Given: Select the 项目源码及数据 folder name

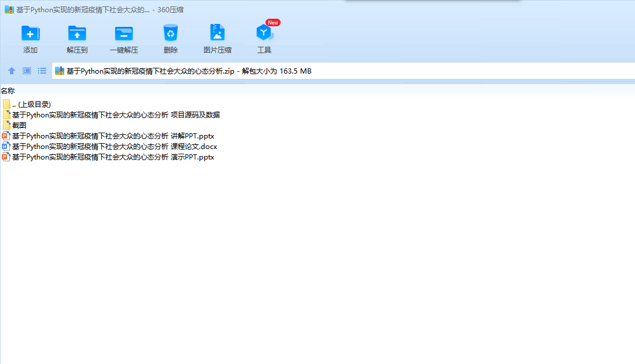Looking at the screenshot, I should [x=116, y=115].
